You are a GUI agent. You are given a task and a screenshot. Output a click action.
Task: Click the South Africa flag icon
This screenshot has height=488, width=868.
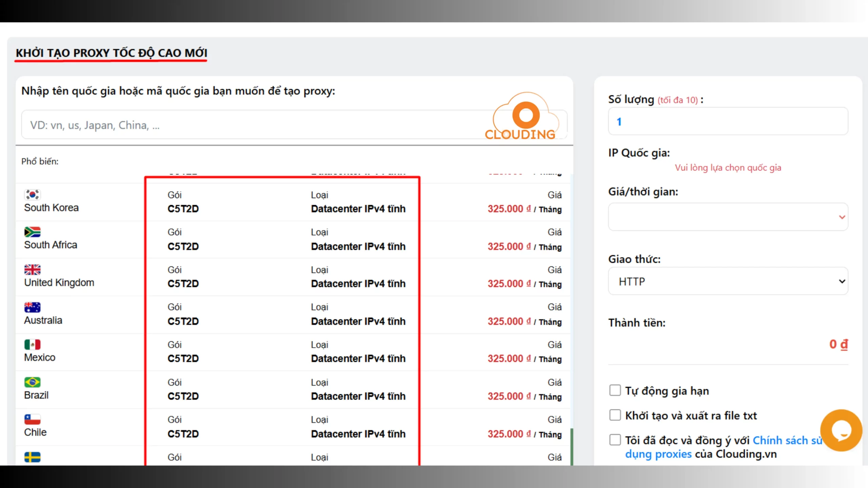(x=32, y=232)
